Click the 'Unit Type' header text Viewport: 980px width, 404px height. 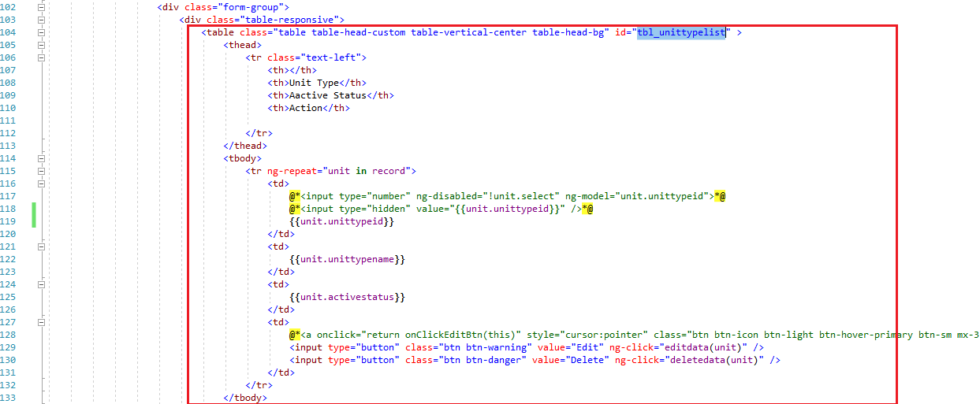pyautogui.click(x=314, y=83)
